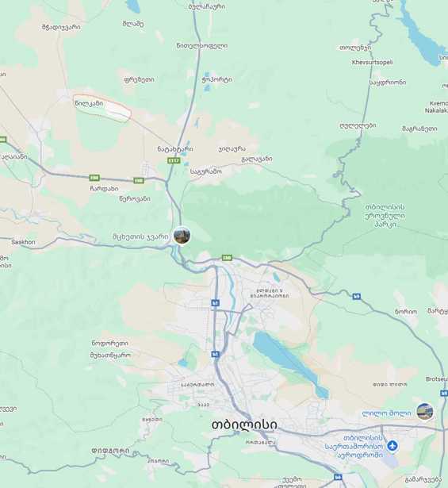Select the თბილისი city label

244,425
